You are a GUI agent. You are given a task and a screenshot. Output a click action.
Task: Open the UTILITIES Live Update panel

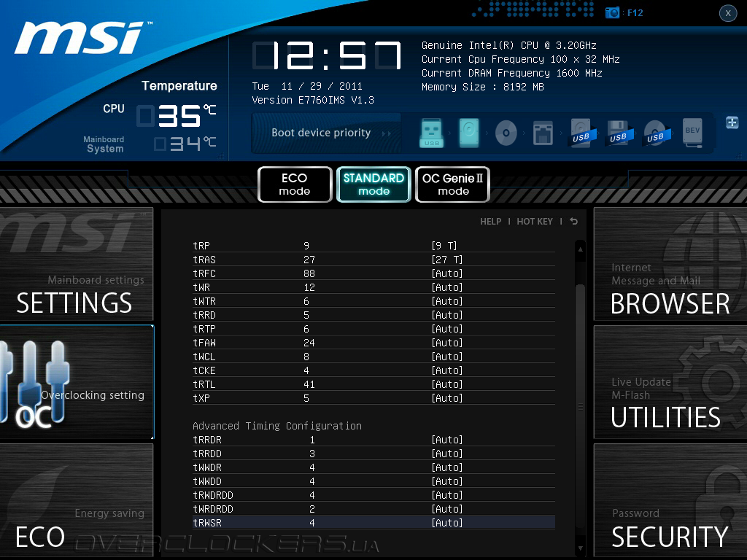670,382
